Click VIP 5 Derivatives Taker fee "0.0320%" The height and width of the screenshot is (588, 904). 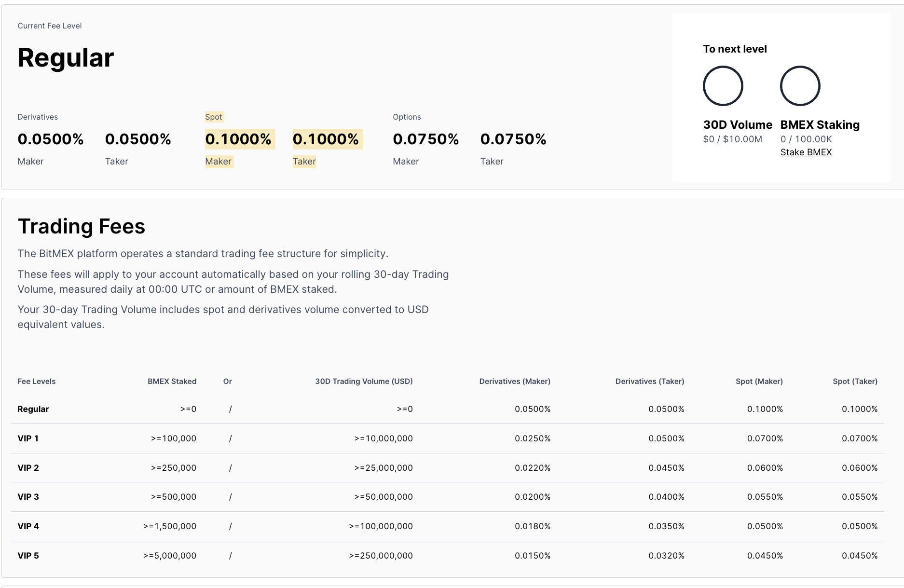666,556
